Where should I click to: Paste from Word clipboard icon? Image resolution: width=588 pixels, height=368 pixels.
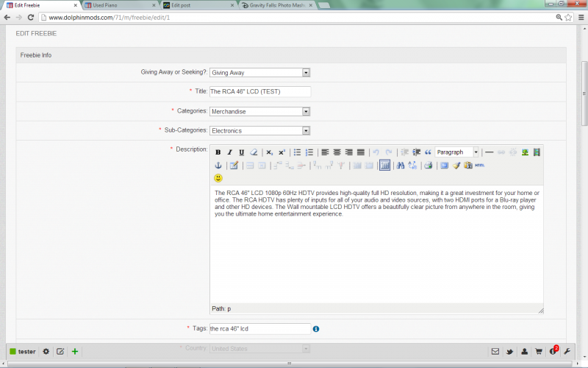tap(468, 165)
